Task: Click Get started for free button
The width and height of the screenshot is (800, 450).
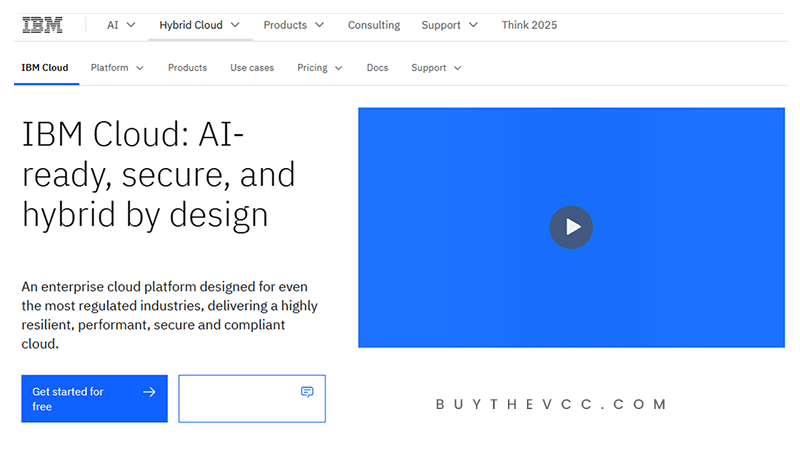Action: coord(94,398)
